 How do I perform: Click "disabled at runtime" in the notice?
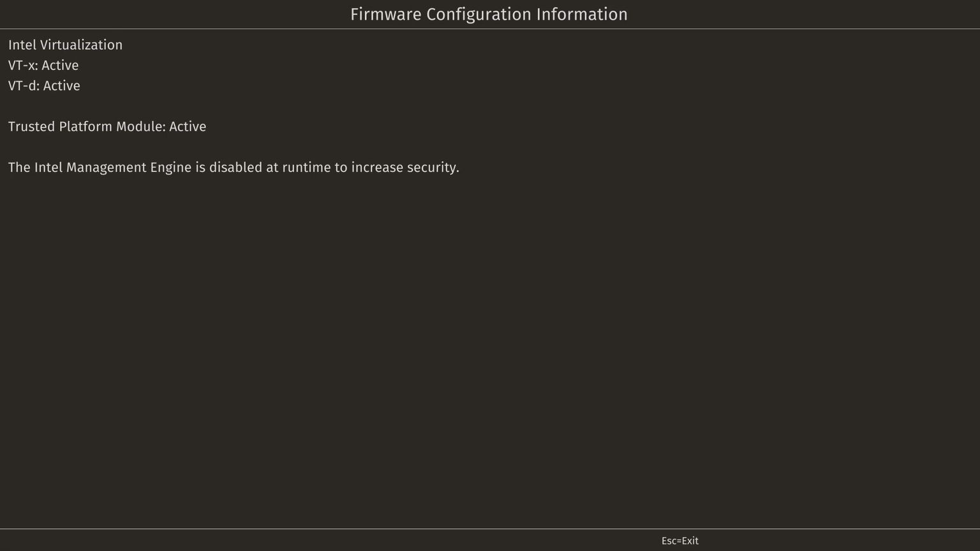(x=270, y=167)
